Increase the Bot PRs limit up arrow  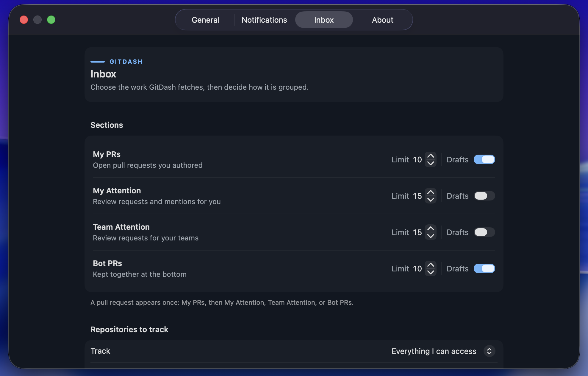431,265
